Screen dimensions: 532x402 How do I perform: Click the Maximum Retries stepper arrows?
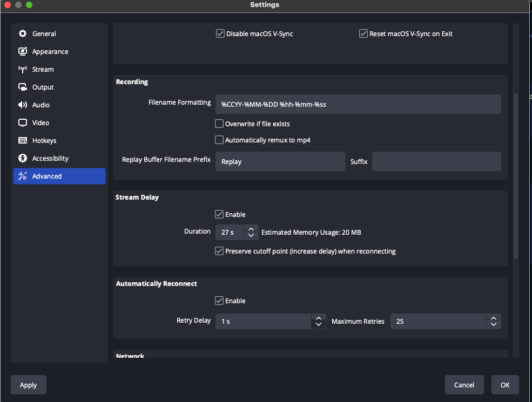pyautogui.click(x=493, y=321)
